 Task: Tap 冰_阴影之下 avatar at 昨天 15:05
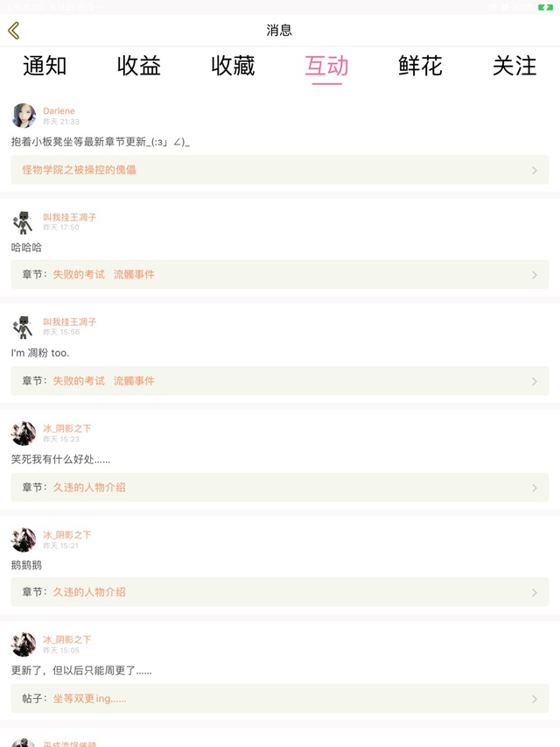point(24,644)
